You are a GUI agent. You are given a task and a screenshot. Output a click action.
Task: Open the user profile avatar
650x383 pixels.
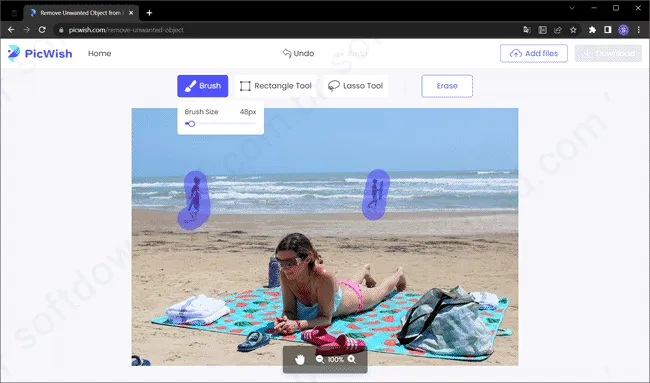tap(623, 30)
